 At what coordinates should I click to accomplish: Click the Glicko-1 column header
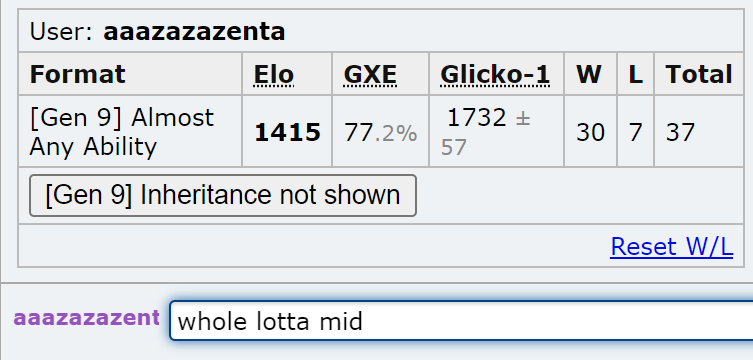495,74
